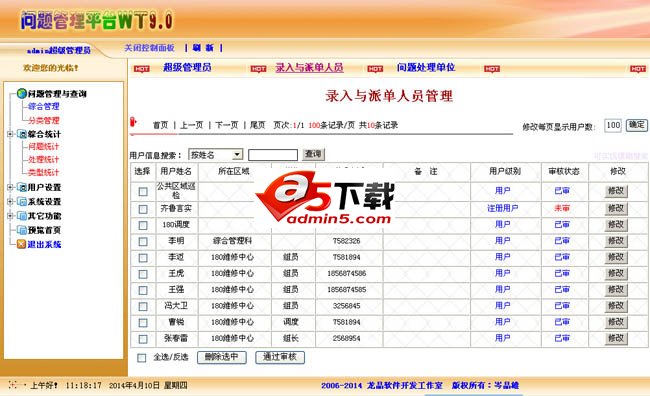Go to 首页 in pagination
Viewport: 650px width, 396px height.
coord(160,125)
